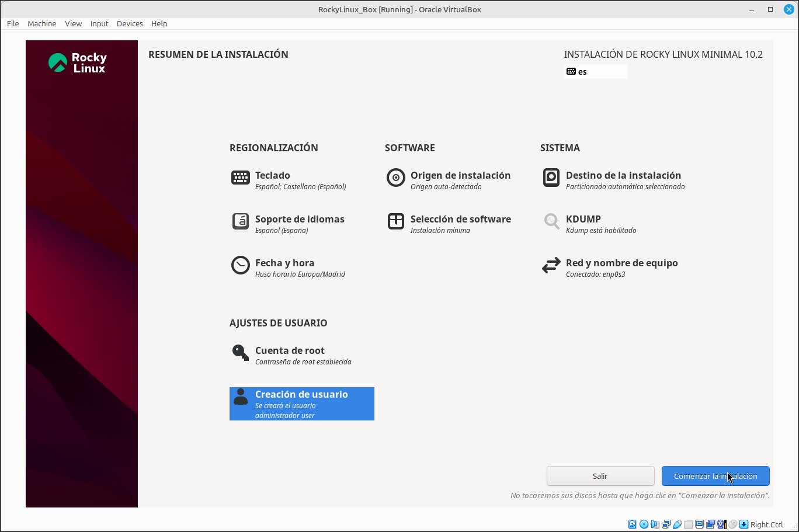
Task: Click the 'Contraseña de root establecida' text
Action: 303,362
